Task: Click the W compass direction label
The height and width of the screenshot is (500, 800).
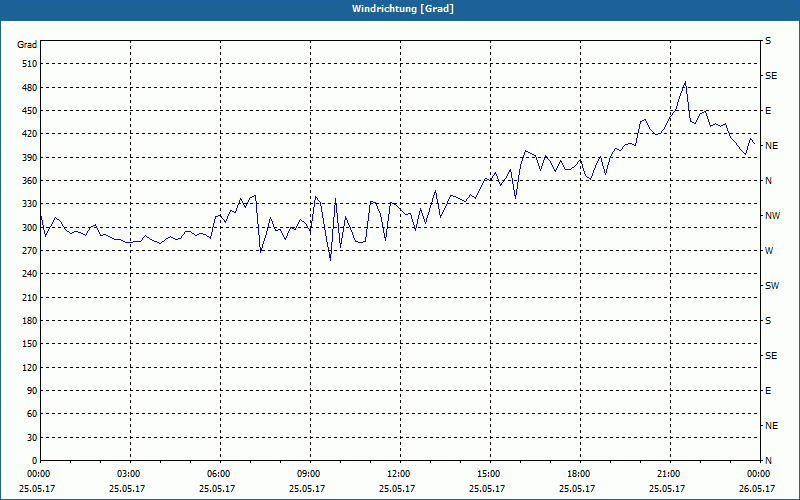Action: pos(769,251)
